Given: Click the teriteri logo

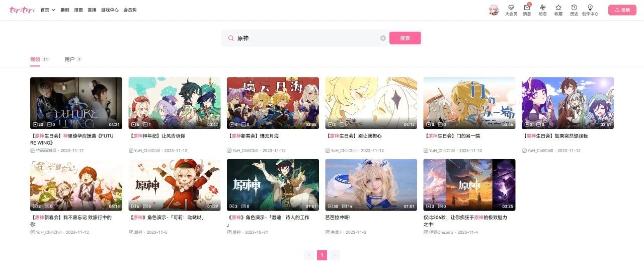Looking at the screenshot, I should click(x=22, y=10).
